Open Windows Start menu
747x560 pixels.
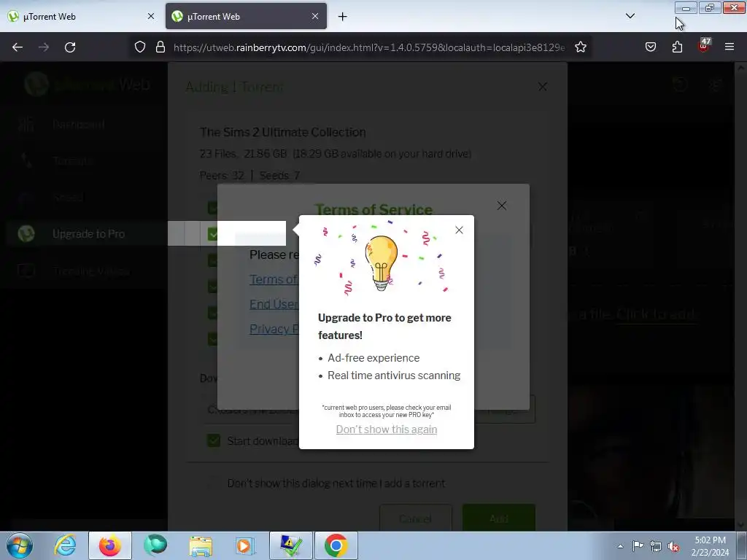click(20, 545)
